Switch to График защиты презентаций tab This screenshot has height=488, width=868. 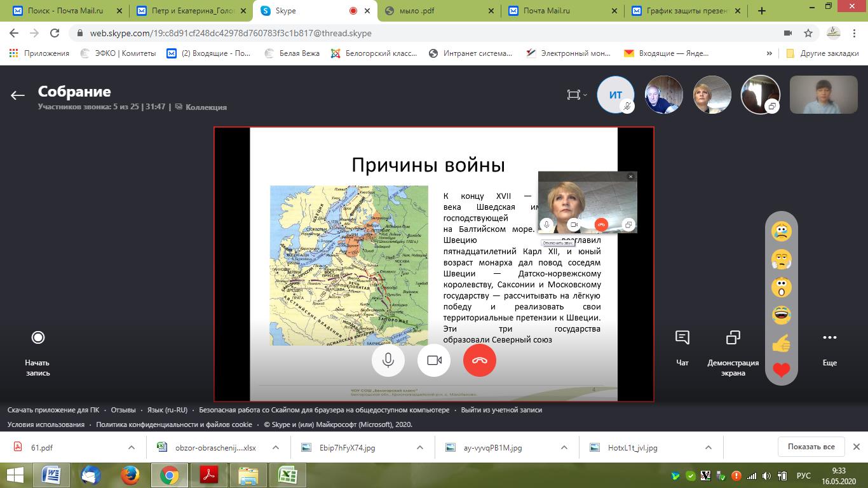click(685, 11)
